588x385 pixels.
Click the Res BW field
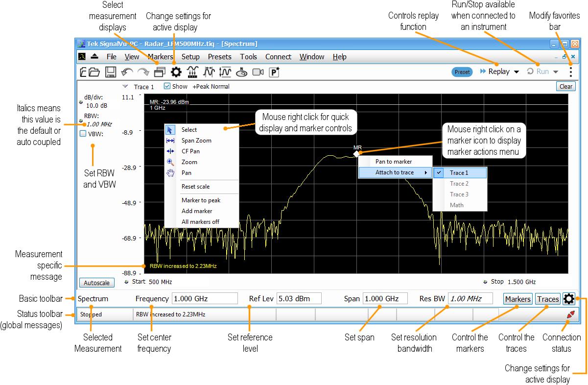(470, 299)
